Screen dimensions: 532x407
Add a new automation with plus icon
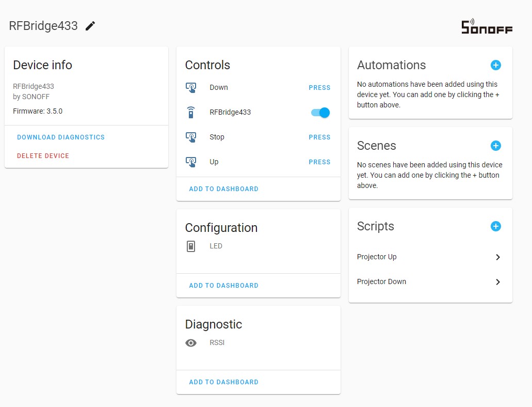(496, 65)
